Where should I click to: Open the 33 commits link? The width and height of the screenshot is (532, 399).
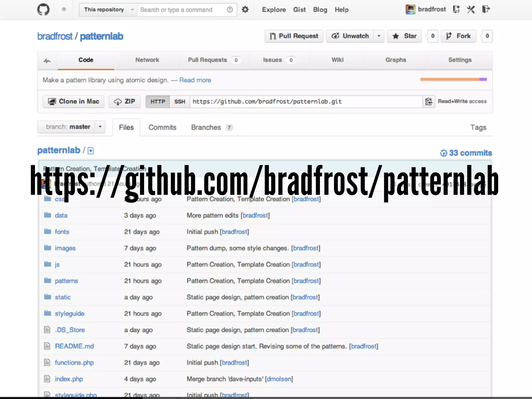[466, 153]
